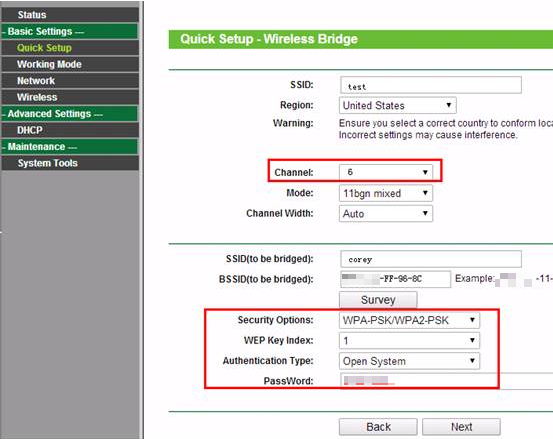
Task: Click the Back button
Action: 378,427
